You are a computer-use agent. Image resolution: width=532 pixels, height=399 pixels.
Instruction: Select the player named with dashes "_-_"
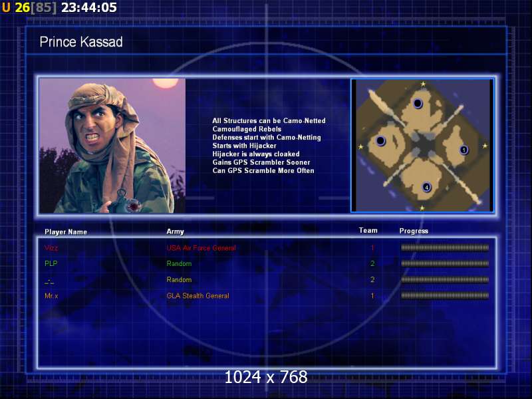49,281
